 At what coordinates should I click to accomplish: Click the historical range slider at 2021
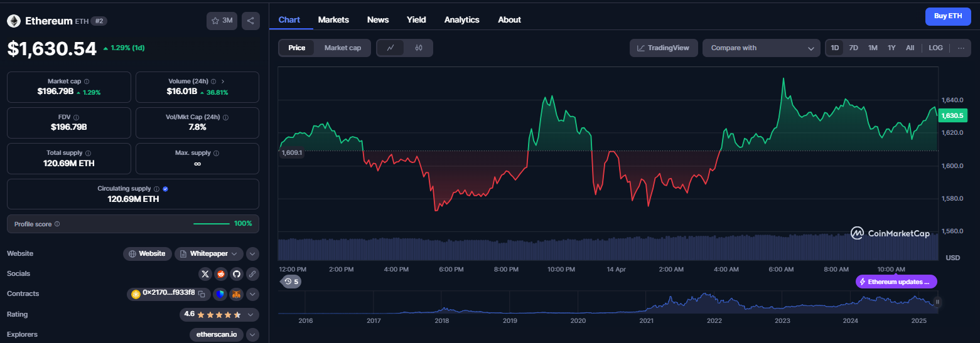(x=647, y=303)
